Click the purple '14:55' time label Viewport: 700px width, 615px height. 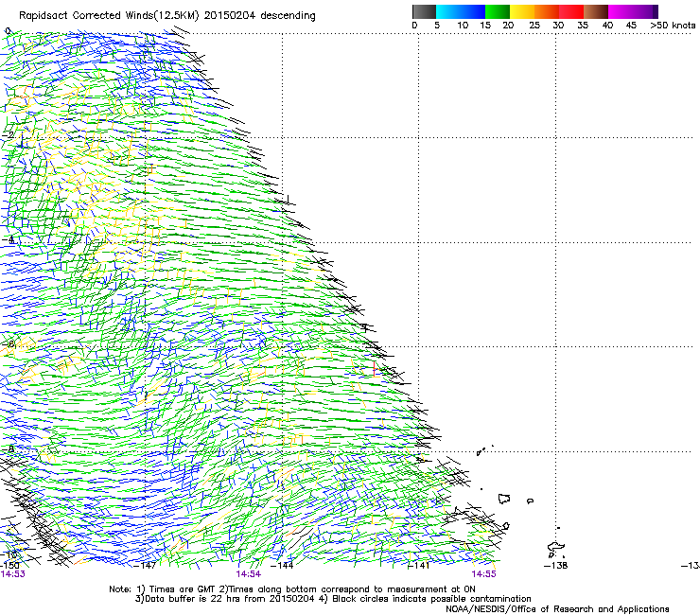pos(483,574)
